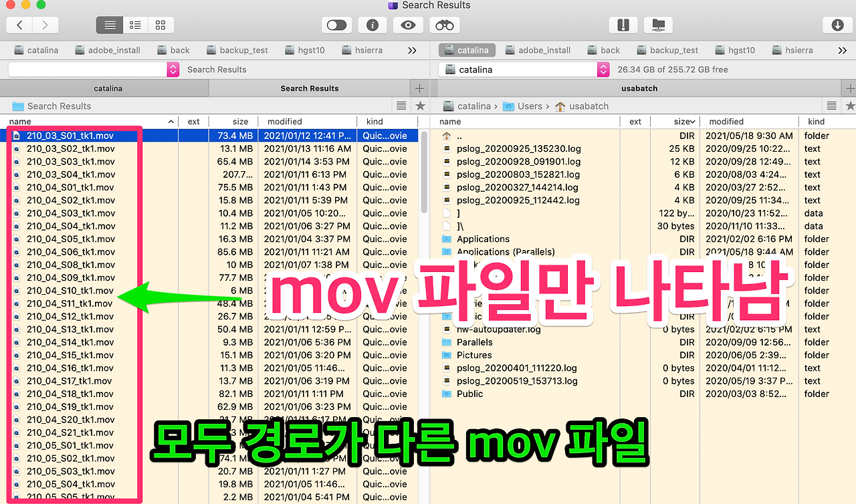Open the download queue arrow button
The height and width of the screenshot is (504, 856).
click(837, 25)
